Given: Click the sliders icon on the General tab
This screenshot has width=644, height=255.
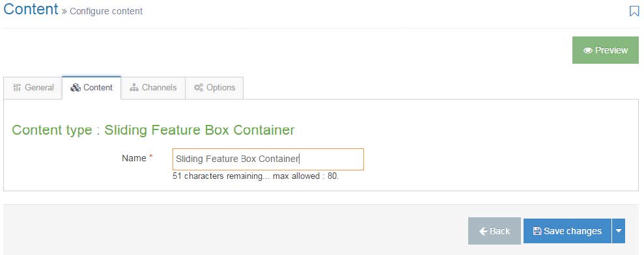Looking at the screenshot, I should point(17,87).
